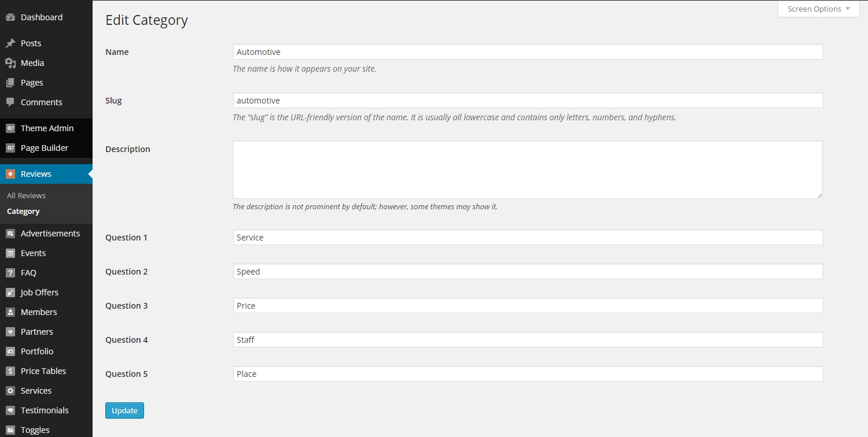
Task: Click the Services gear icon
Action: tap(10, 391)
